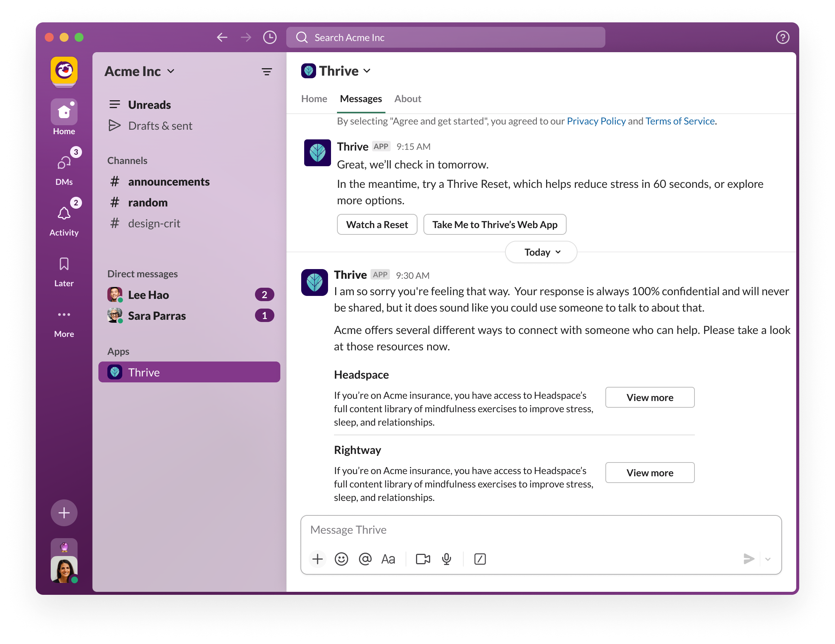
Task: Open sidebar filter icon next to Acme Inc
Action: tap(267, 72)
